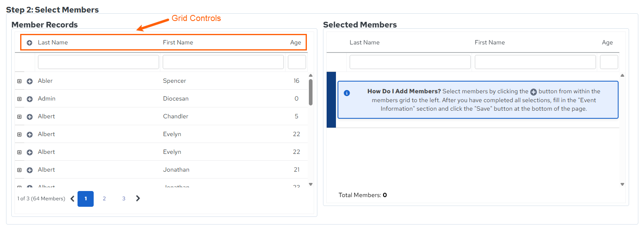Sort Member Records by Age header
The height and width of the screenshot is (231, 644).
tap(296, 42)
